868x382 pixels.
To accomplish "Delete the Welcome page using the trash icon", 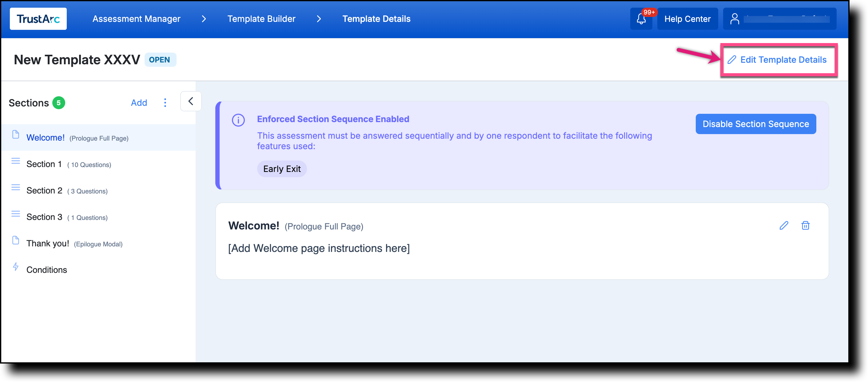I will click(805, 225).
